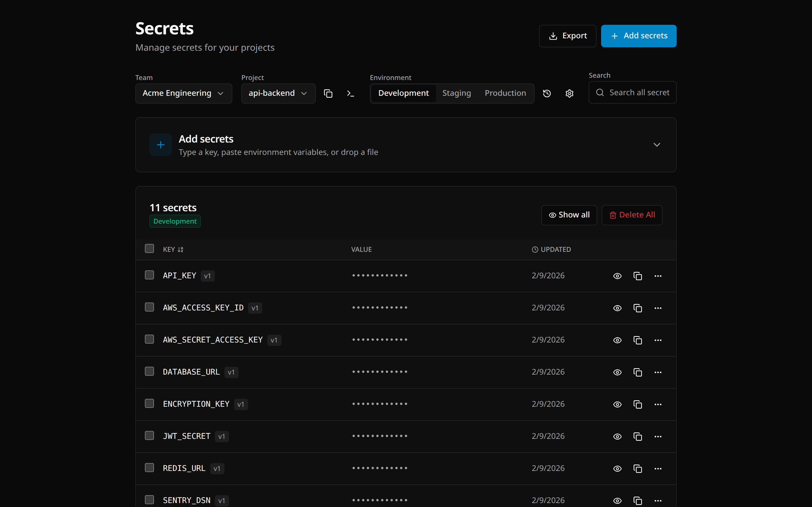This screenshot has width=812, height=507.
Task: Click the blue plus icon in Add secrets panel
Action: click(x=161, y=145)
